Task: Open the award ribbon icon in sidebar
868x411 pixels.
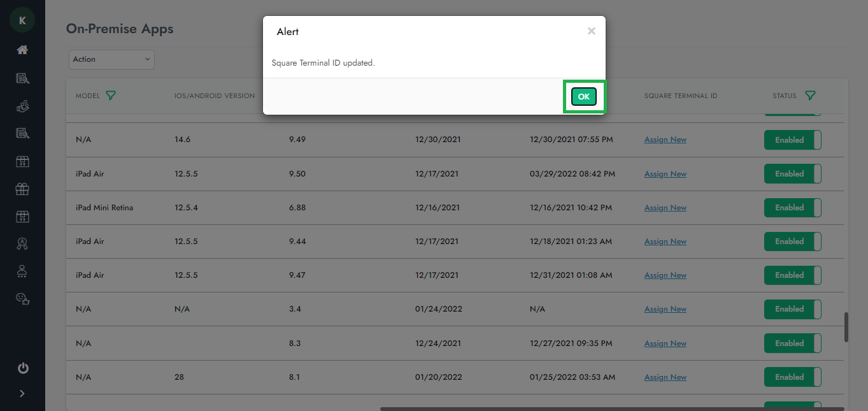Action: pyautogui.click(x=22, y=244)
